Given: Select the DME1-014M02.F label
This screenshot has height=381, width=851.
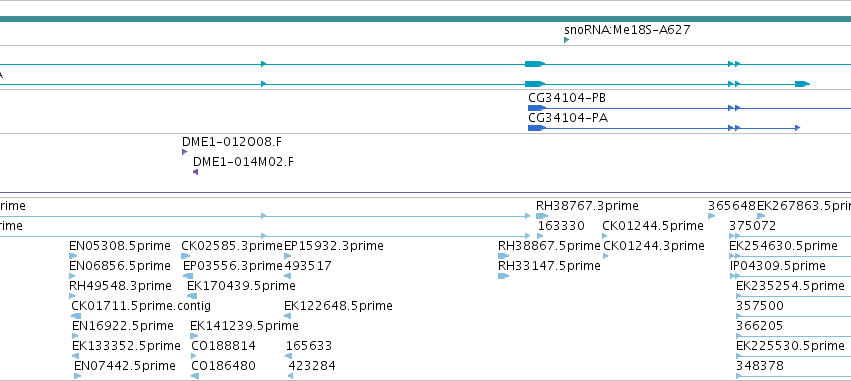Looking at the screenshot, I should [244, 162].
